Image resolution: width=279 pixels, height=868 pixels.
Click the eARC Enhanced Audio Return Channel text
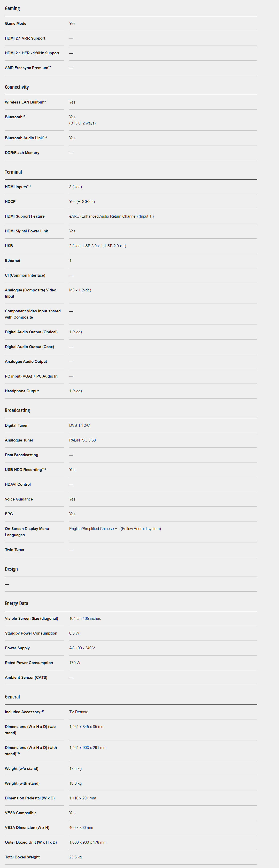(111, 216)
